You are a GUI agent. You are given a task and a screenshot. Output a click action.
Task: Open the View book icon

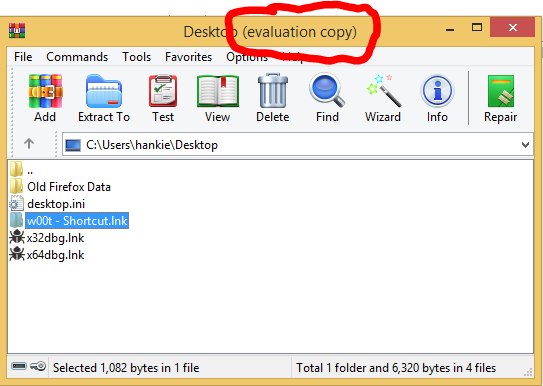218,91
